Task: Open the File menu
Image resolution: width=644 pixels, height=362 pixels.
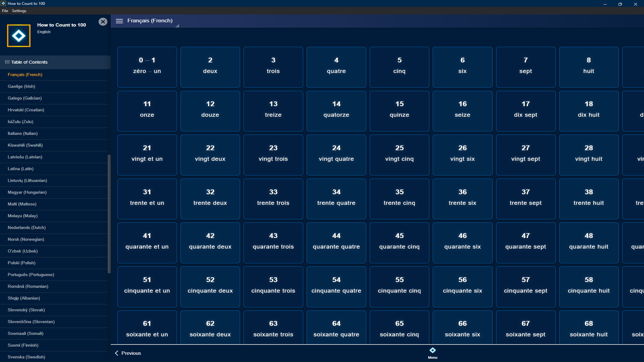Action: coord(5,11)
